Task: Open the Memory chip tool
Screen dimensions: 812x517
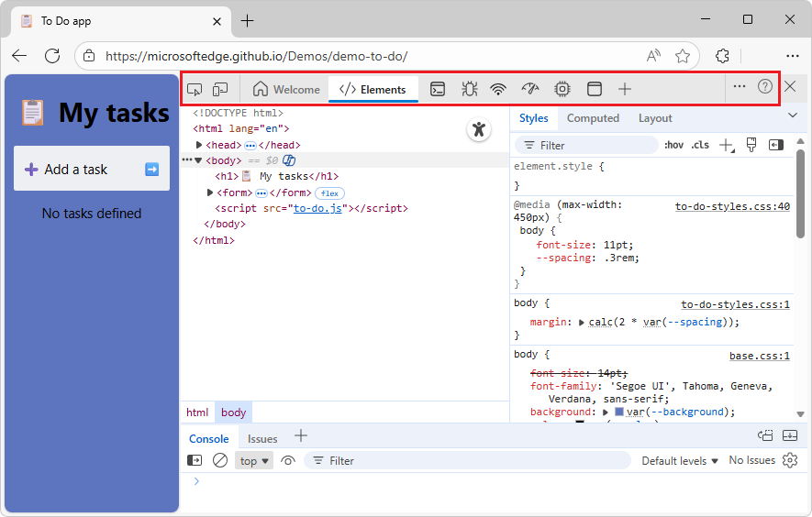Action: click(x=562, y=89)
